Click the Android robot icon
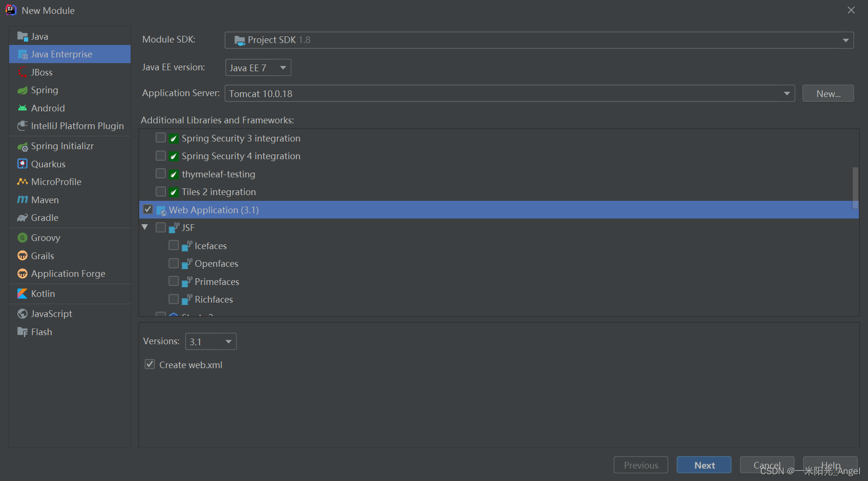868x481 pixels. coord(22,108)
